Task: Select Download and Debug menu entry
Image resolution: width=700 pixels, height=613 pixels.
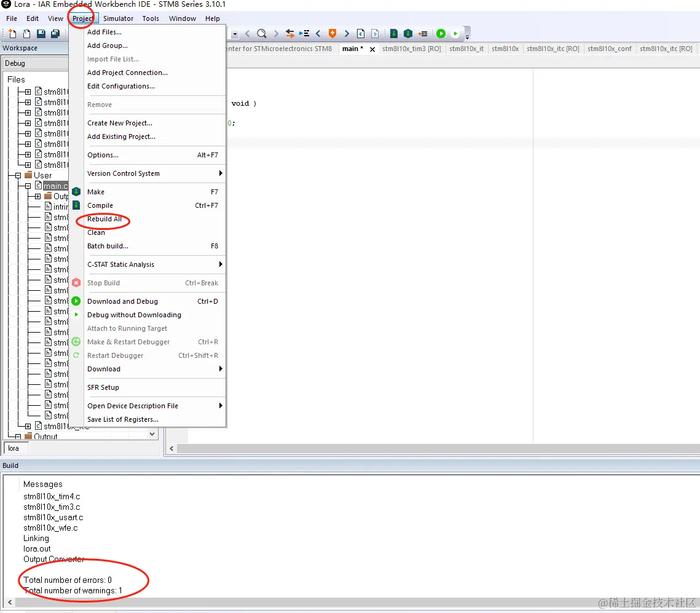Action: click(155, 301)
